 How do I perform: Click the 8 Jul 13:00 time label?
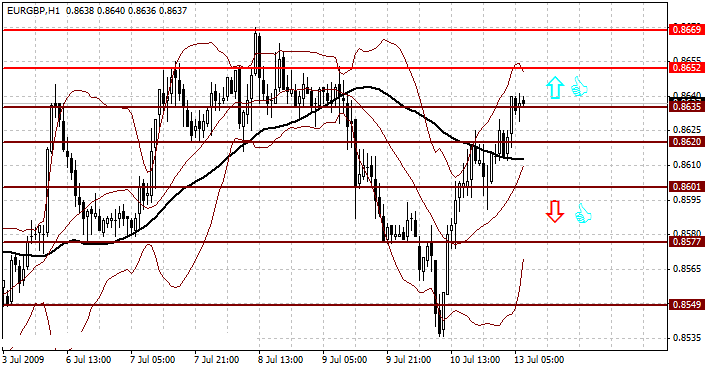pyautogui.click(x=281, y=360)
